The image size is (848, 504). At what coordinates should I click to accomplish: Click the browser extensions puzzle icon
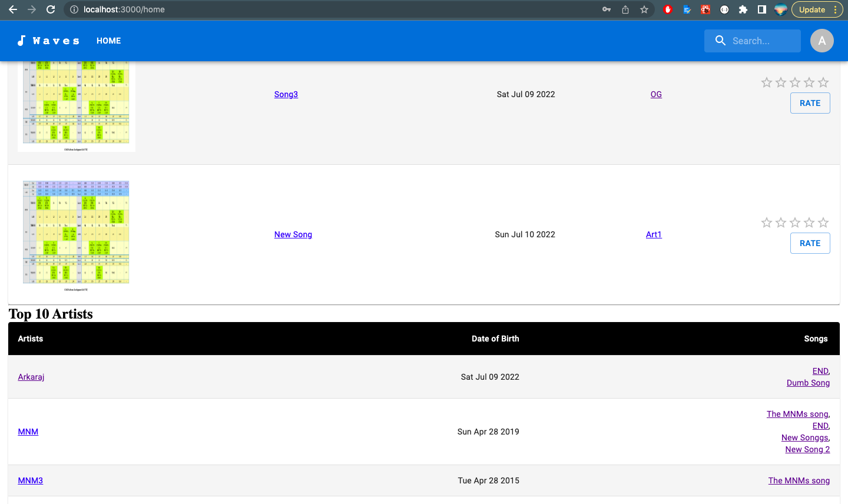coord(743,9)
